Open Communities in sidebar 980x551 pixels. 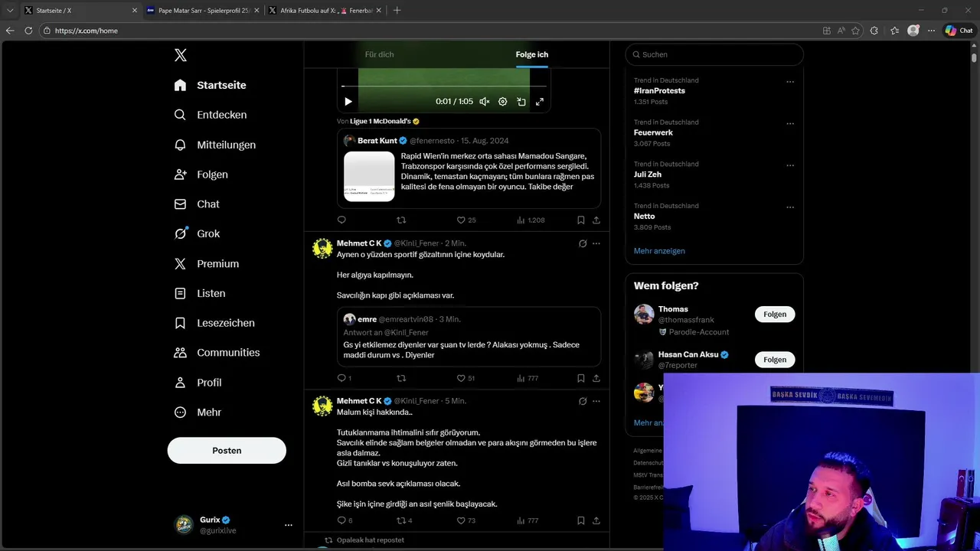(217, 353)
